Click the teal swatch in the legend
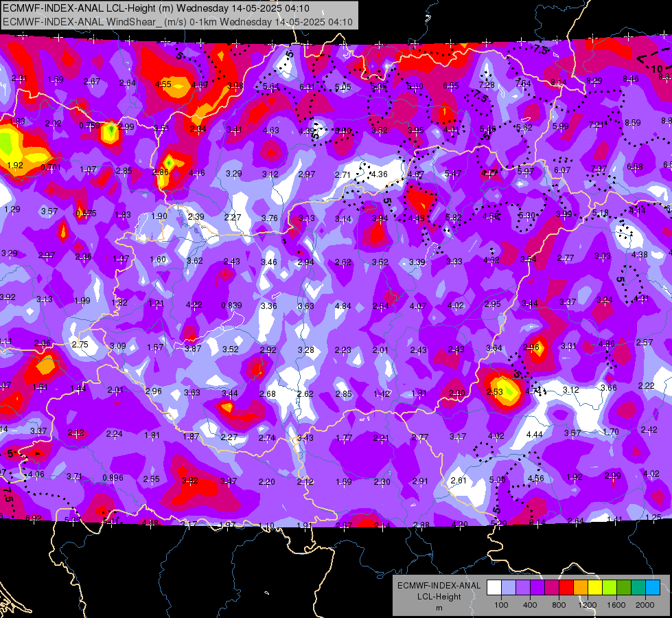This screenshot has height=618, width=672. (x=638, y=588)
